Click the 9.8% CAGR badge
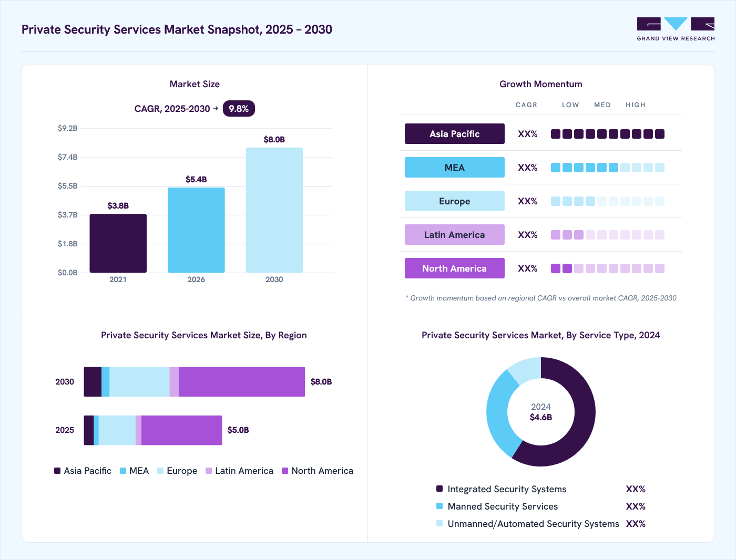 tap(239, 109)
